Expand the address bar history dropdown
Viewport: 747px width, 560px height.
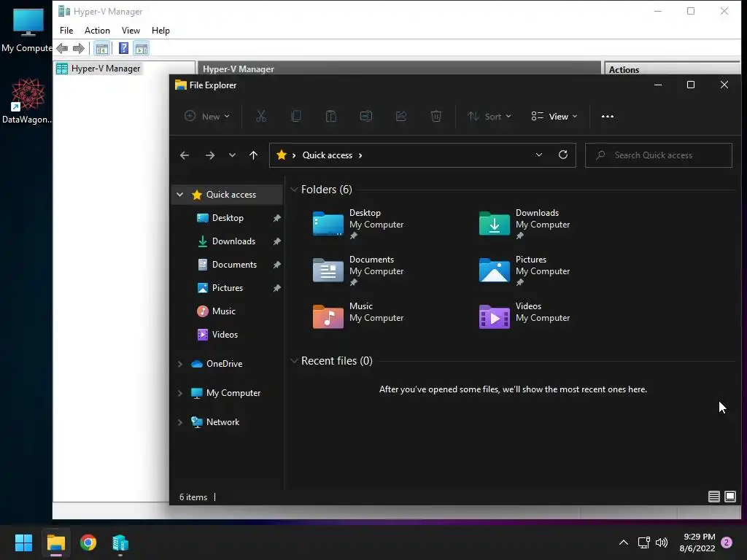click(x=539, y=155)
